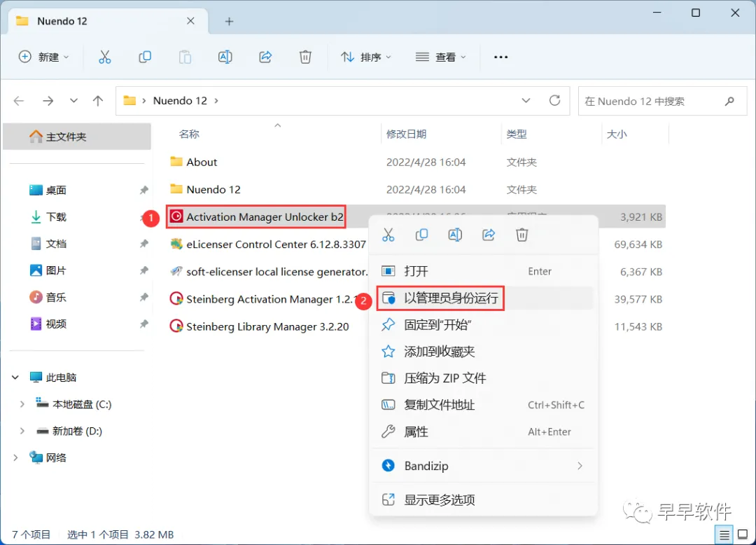Click the Copy icon in the top toolbar
The image size is (756, 545).
tap(145, 57)
